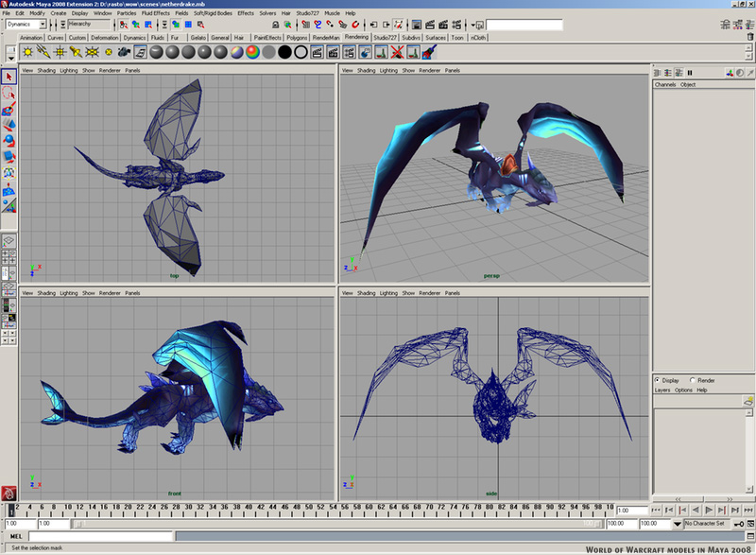Open the Render View window icon
The height and width of the screenshot is (555, 756).
click(417, 25)
